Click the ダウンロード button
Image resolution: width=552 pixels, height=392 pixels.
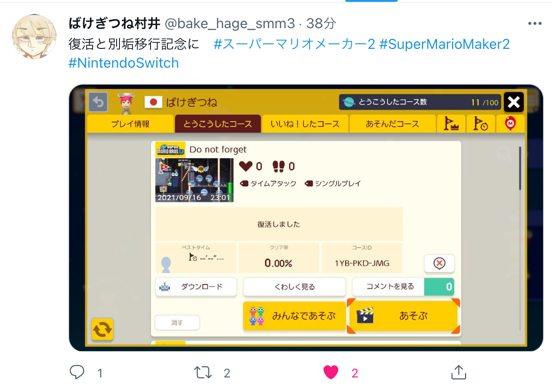click(x=196, y=287)
